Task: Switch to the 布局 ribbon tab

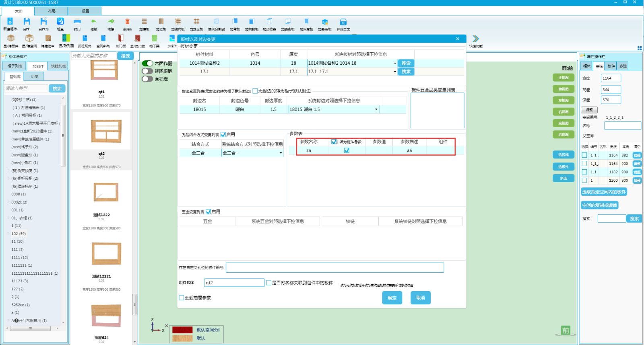Action: coord(52,11)
